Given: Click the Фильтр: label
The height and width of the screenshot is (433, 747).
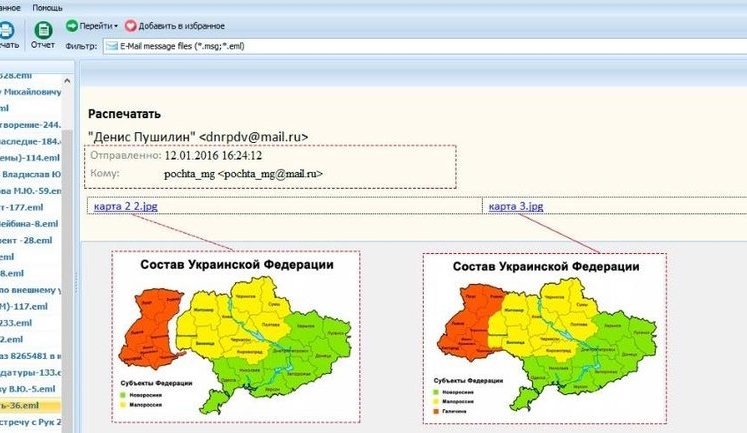Looking at the screenshot, I should (x=81, y=46).
